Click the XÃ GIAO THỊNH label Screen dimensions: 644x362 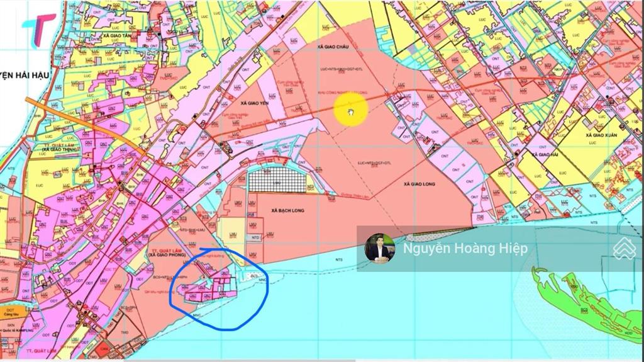point(60,149)
